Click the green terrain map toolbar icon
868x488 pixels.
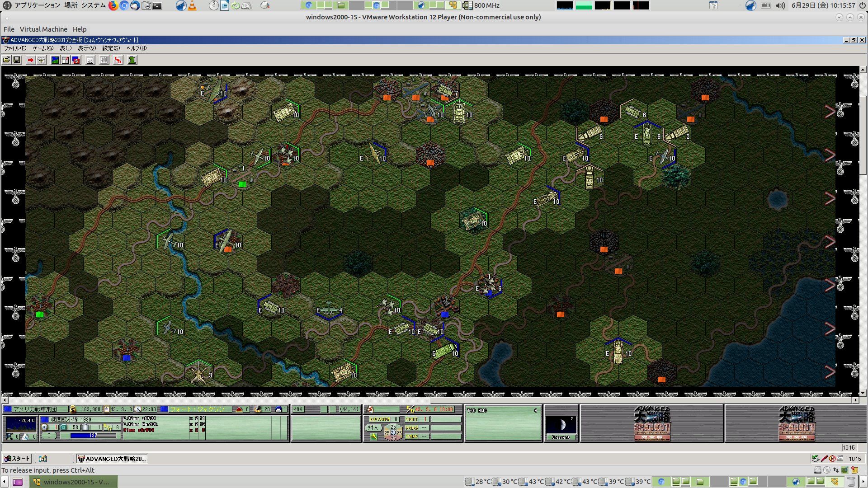pyautogui.click(x=55, y=60)
